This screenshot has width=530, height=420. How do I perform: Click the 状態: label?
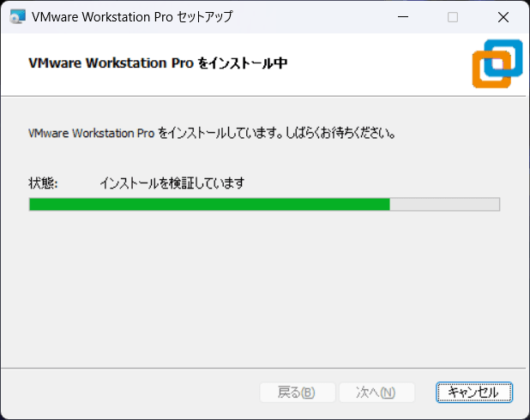(43, 183)
